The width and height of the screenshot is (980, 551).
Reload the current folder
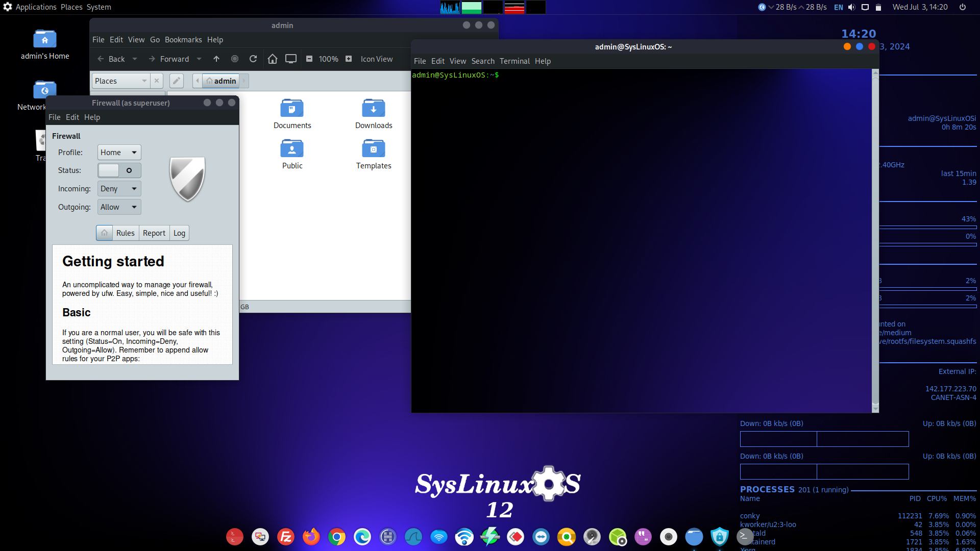click(x=253, y=59)
